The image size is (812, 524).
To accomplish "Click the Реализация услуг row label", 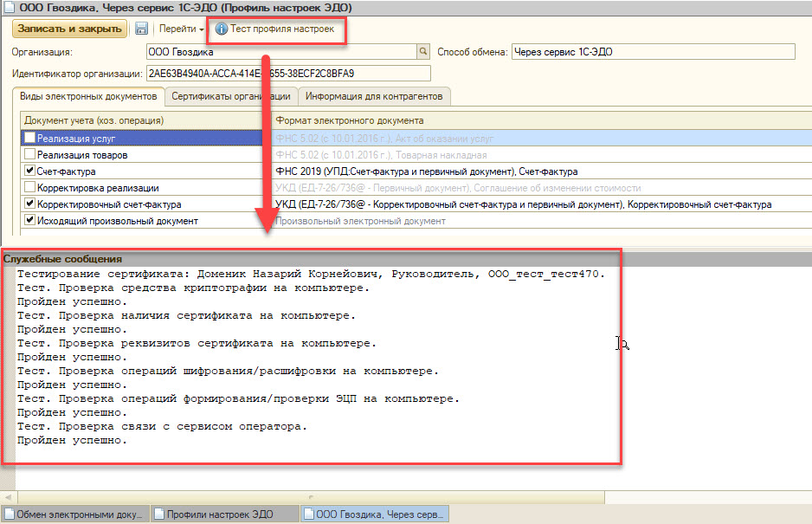I will [x=76, y=139].
